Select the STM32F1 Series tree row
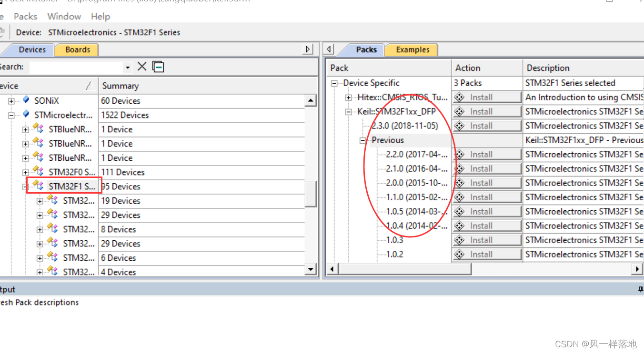The width and height of the screenshot is (644, 353). pyautogui.click(x=72, y=186)
